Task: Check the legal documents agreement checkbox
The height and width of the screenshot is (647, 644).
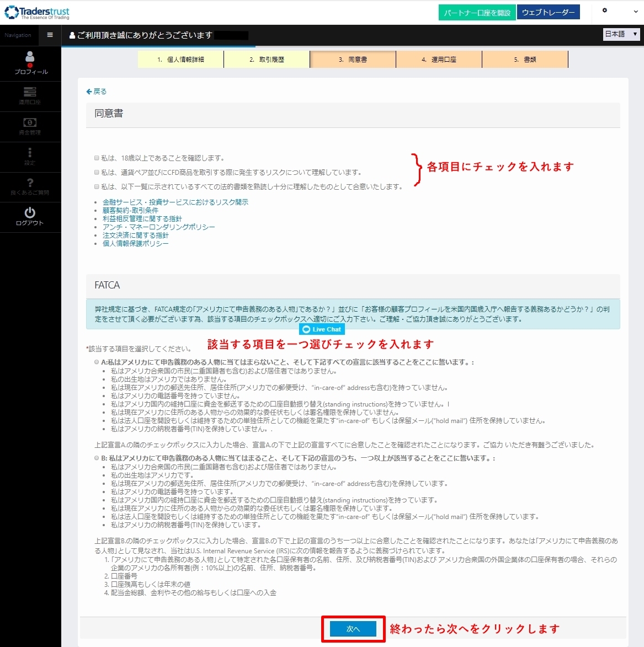Action: (97, 186)
